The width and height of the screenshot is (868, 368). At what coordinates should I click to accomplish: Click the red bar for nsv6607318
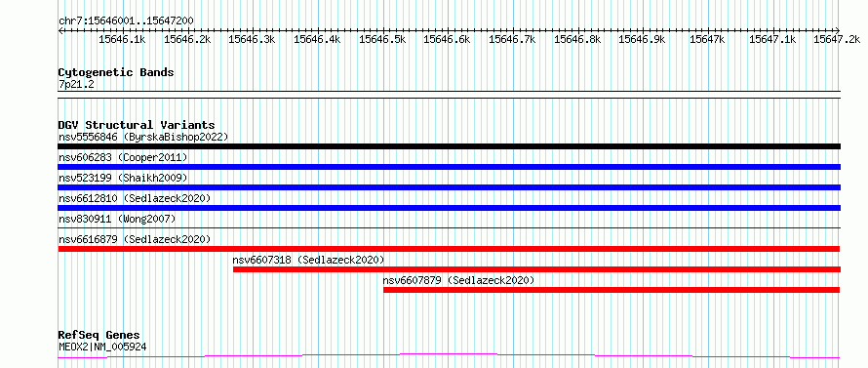tap(536, 269)
